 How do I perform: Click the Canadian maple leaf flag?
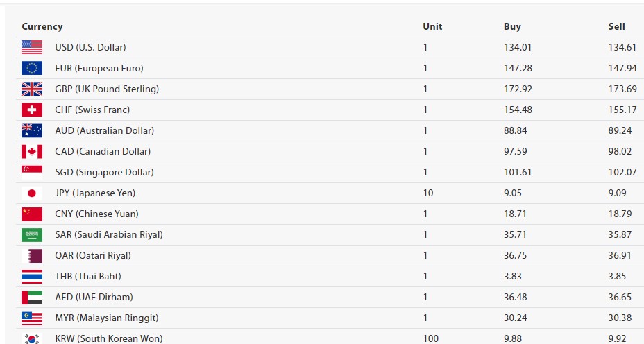tap(32, 151)
